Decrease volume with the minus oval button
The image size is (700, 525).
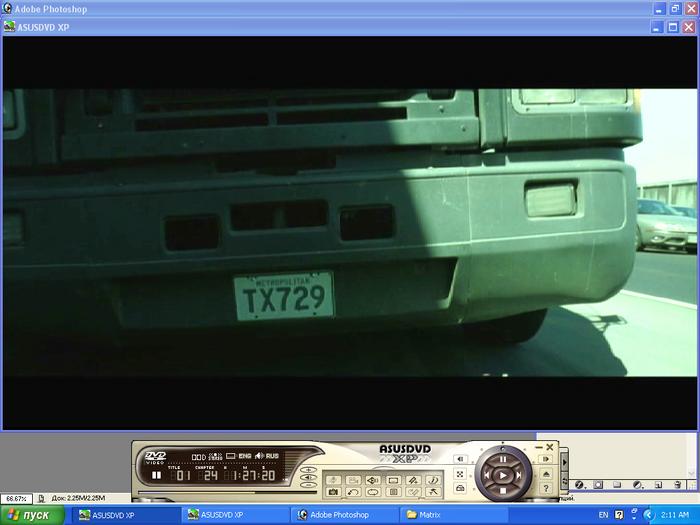click(308, 484)
